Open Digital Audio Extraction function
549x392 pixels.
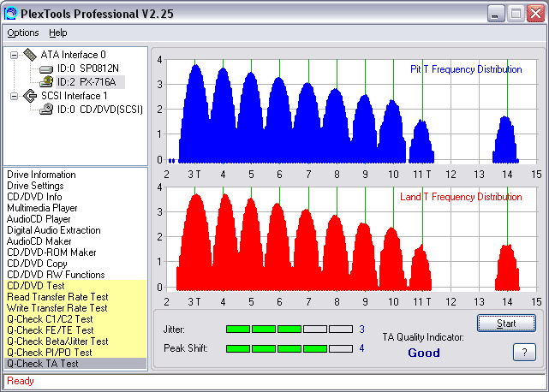[54, 230]
